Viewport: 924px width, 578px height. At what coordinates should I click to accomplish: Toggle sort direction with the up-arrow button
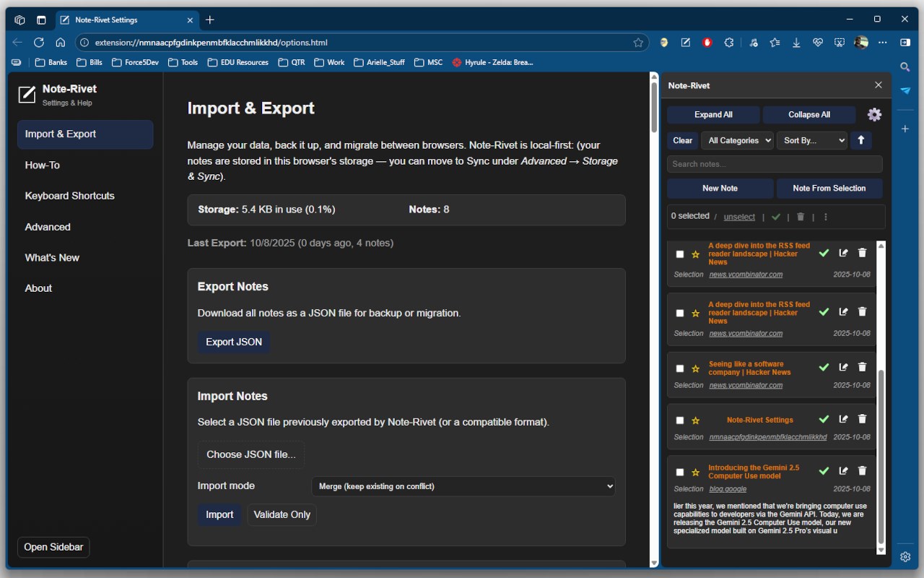tap(860, 140)
